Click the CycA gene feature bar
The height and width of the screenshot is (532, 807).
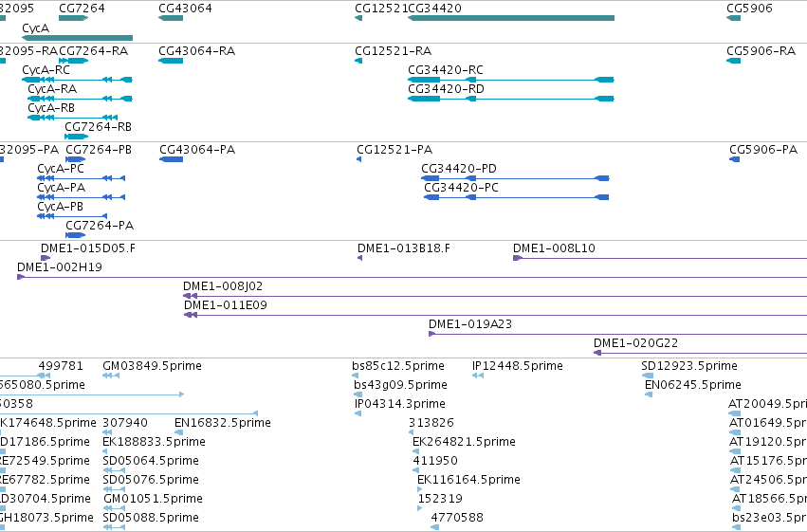[77, 38]
